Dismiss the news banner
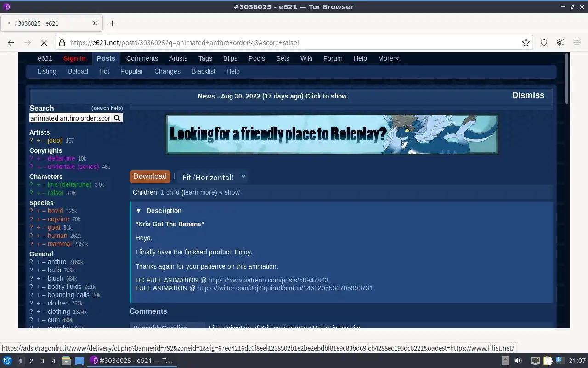This screenshot has width=588, height=368. pos(528,95)
